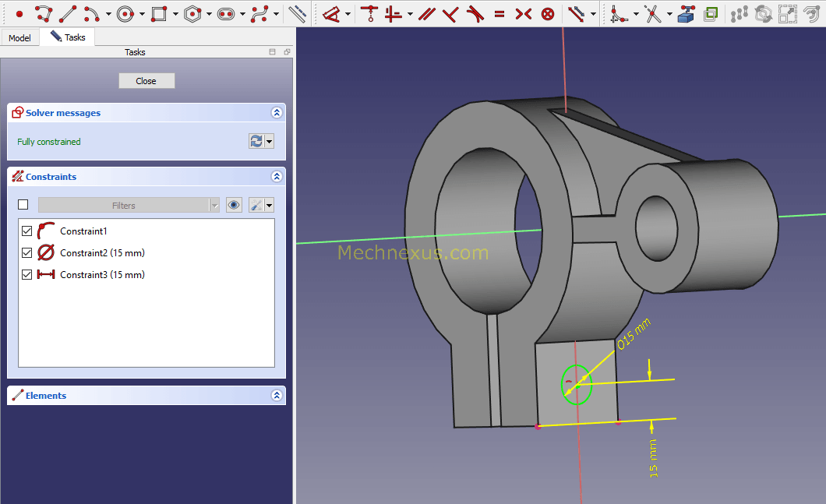Select the Create Rectangle tool
The width and height of the screenshot is (826, 504).
point(158,13)
